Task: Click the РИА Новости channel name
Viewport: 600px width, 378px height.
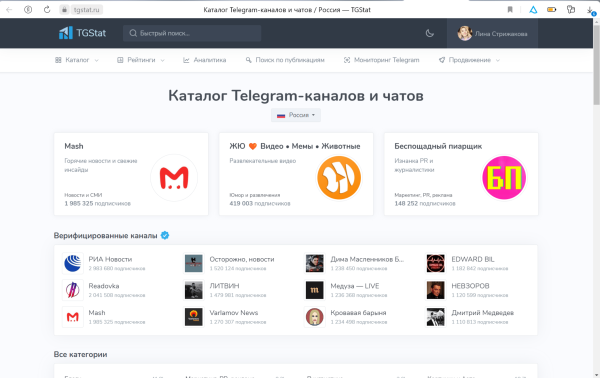Action: pyautogui.click(x=110, y=259)
